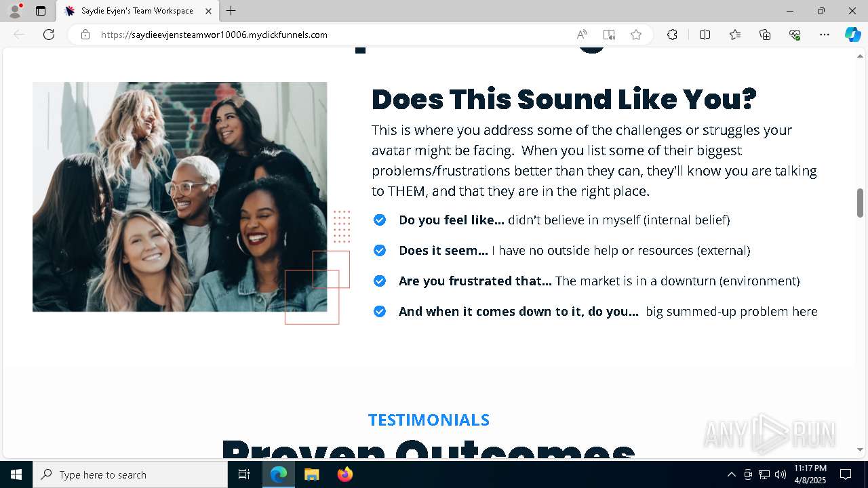Click the TESTIMONIALS label
Viewport: 868px width, 488px height.
point(429,420)
